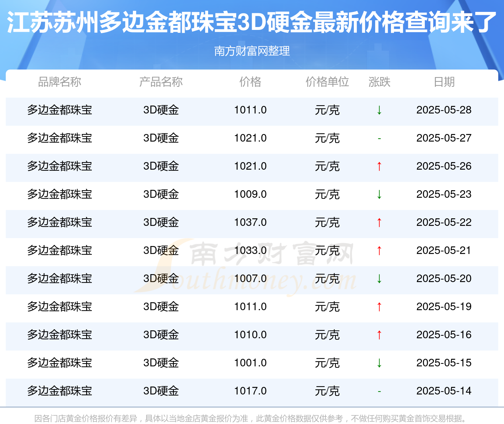Click the down arrow for 2025-05-28
This screenshot has width=504, height=424.
(379, 110)
